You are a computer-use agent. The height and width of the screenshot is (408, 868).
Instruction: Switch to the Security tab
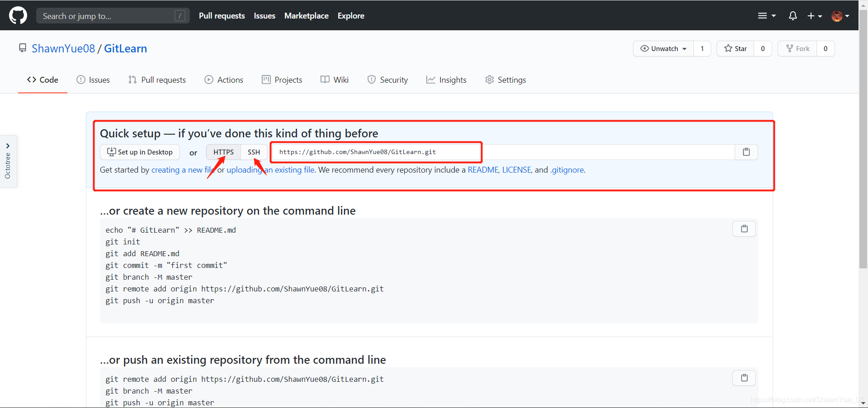387,80
